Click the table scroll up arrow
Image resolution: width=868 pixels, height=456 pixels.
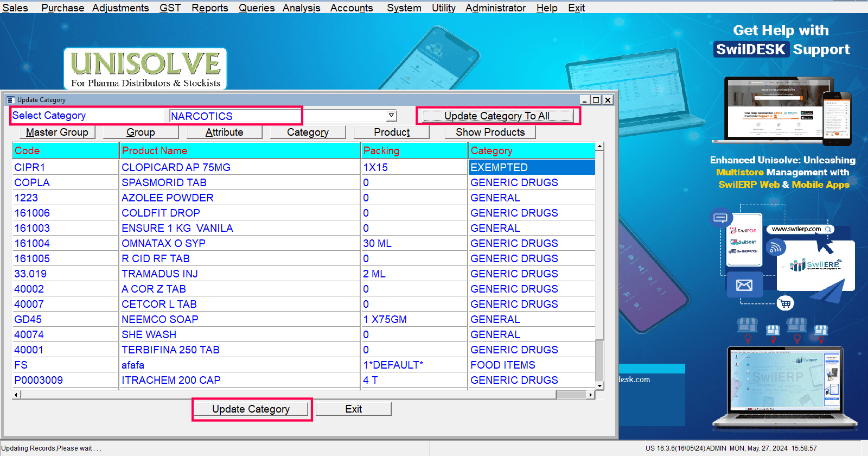point(599,147)
